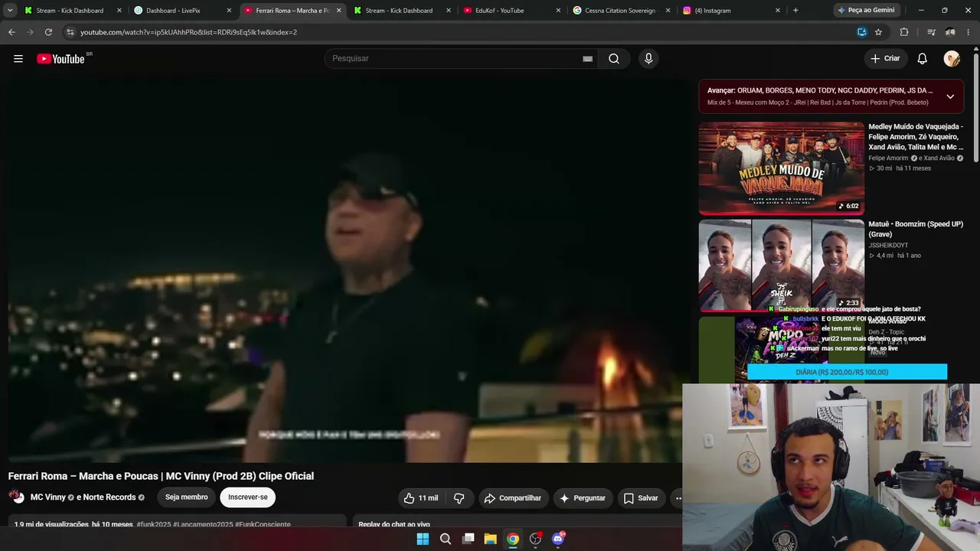This screenshot has width=980, height=551.
Task: Open Medley Muído de Vaquejada thumbnail
Action: pyautogui.click(x=781, y=168)
